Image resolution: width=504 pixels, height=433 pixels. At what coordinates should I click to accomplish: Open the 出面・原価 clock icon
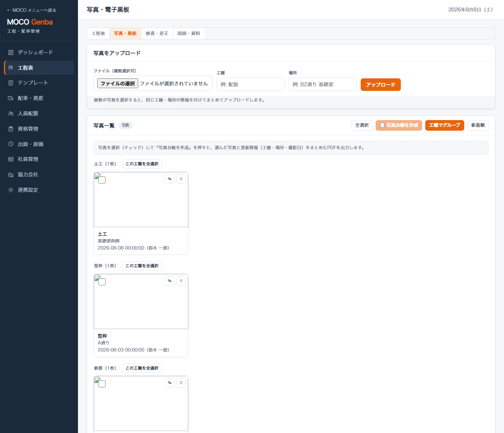(11, 144)
